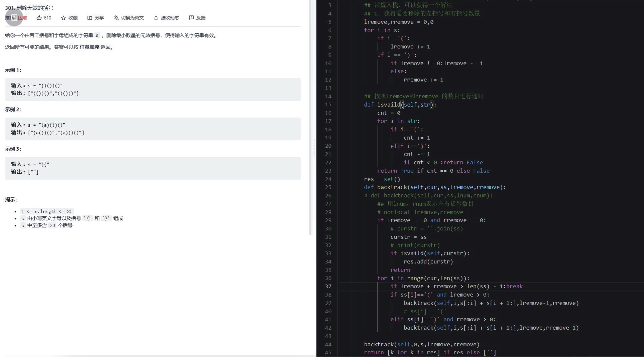This screenshot has height=357, width=644.
Task: Click the 'cnt = 0' code line
Action: [x=389, y=113]
